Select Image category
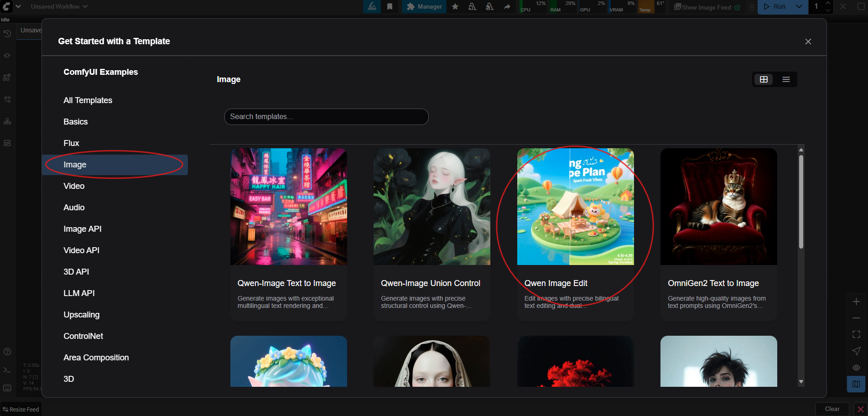Viewport: 868px width, 416px height. pyautogui.click(x=115, y=165)
